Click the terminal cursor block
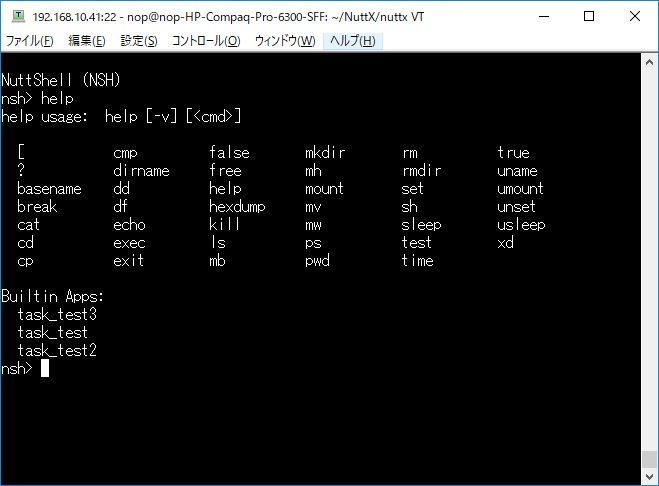659x486 pixels. (45, 369)
